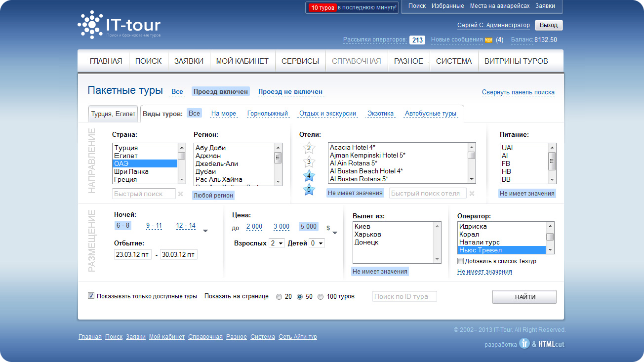644x362 pixels.
Task: Toggle 'Показывать только доступные туры' checkbox
Action: pos(91,296)
